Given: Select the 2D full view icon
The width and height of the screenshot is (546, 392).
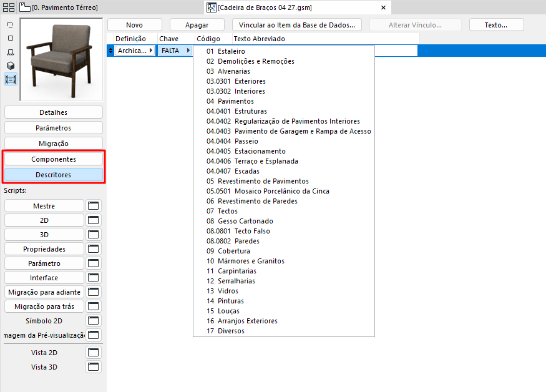Looking at the screenshot, I should point(11,38).
